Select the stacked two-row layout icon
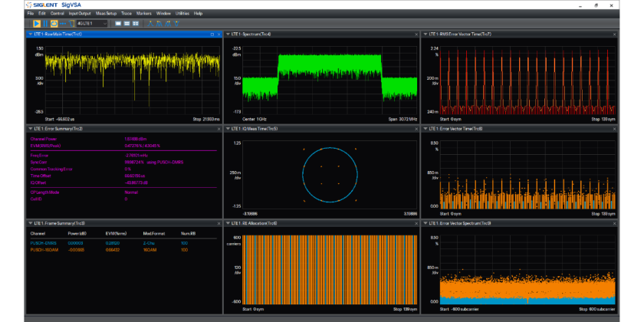644x322 pixels. (126, 24)
